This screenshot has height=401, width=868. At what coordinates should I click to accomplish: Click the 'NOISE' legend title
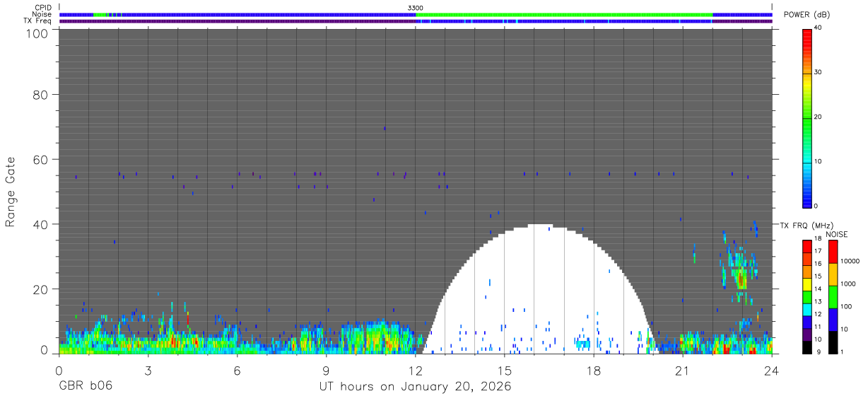point(837,234)
